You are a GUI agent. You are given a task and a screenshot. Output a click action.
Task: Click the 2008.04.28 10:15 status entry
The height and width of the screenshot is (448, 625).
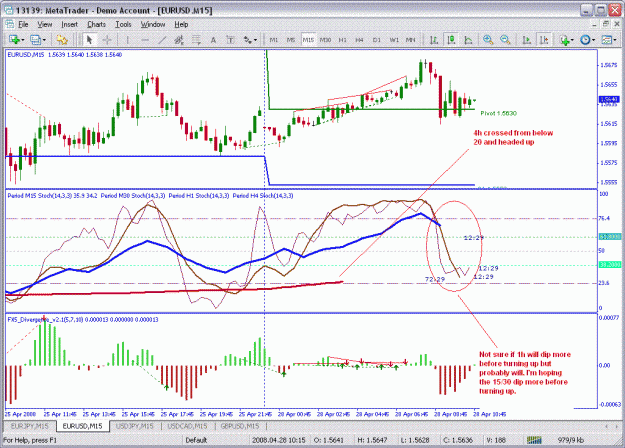(x=278, y=440)
